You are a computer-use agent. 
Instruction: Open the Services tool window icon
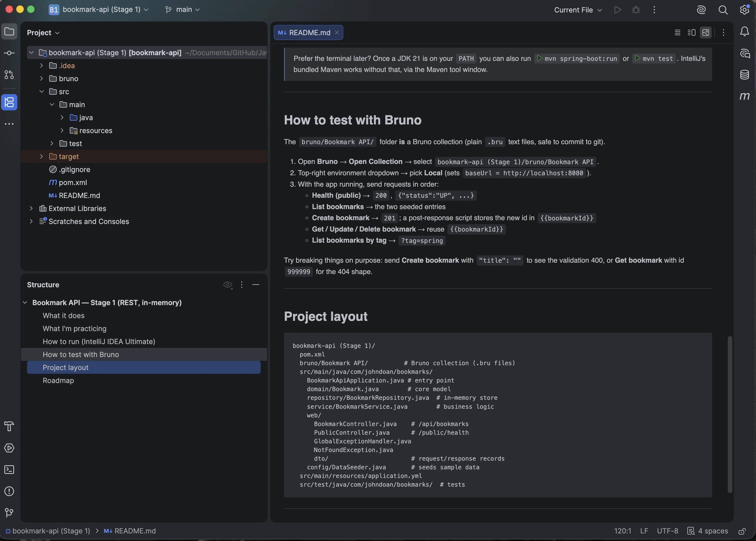[9, 448]
